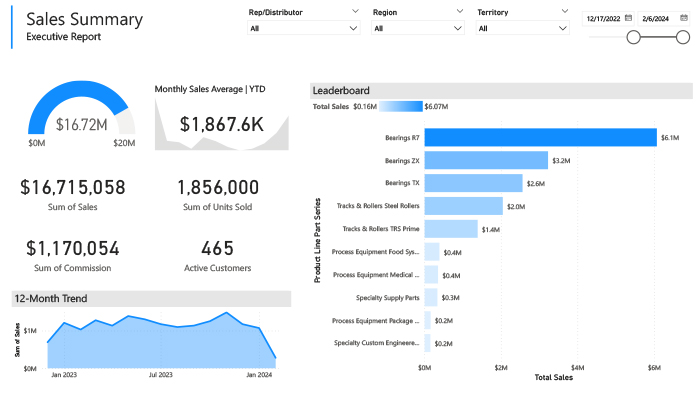700x394 pixels.
Task: Select the Tracks & Rollers Steel Rollers bar
Action: tap(463, 206)
